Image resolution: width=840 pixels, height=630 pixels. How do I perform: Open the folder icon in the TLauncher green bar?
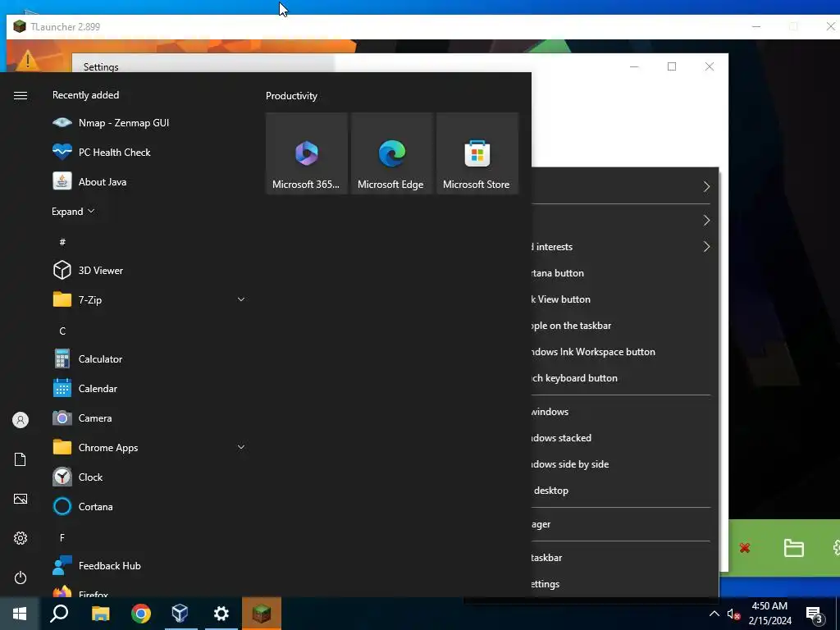793,547
